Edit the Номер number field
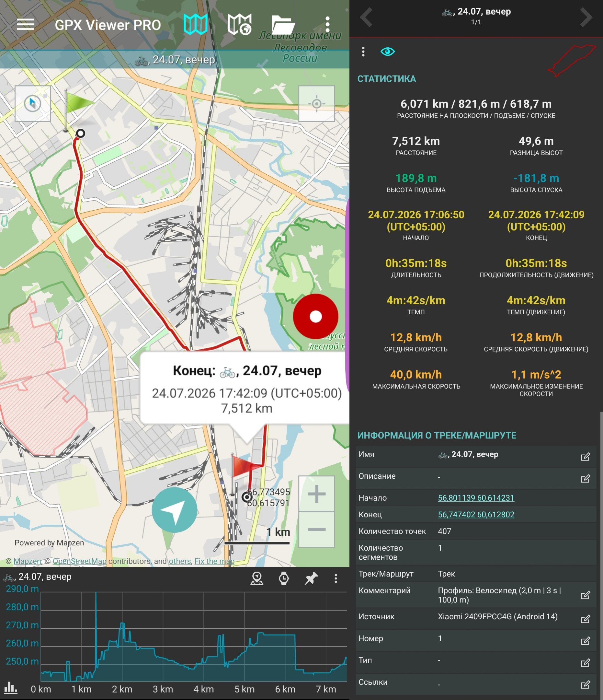The image size is (603, 700). [586, 641]
